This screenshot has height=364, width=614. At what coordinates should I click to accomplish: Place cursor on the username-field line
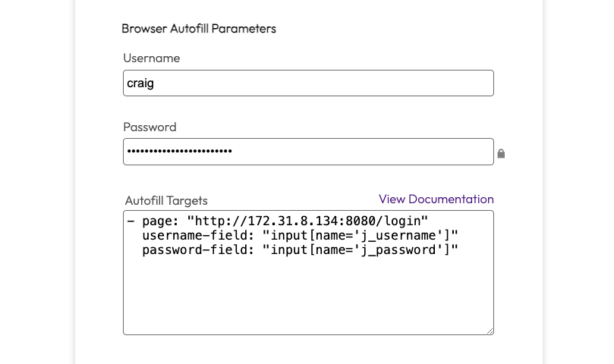(x=300, y=235)
